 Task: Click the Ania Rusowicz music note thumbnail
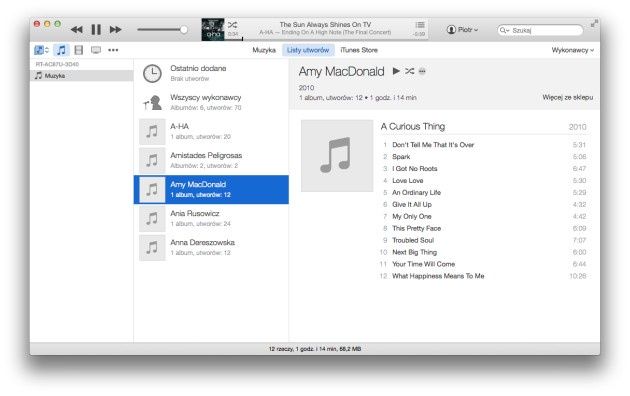pos(152,218)
